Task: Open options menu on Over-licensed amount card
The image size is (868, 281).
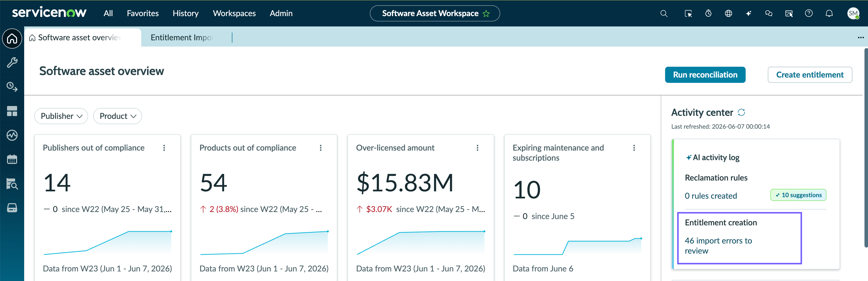Action: [478, 148]
